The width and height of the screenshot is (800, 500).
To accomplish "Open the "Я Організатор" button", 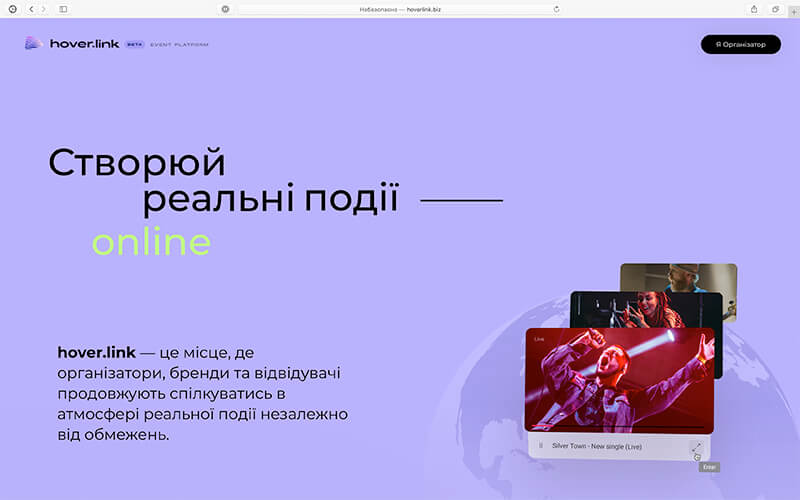I will tap(741, 44).
